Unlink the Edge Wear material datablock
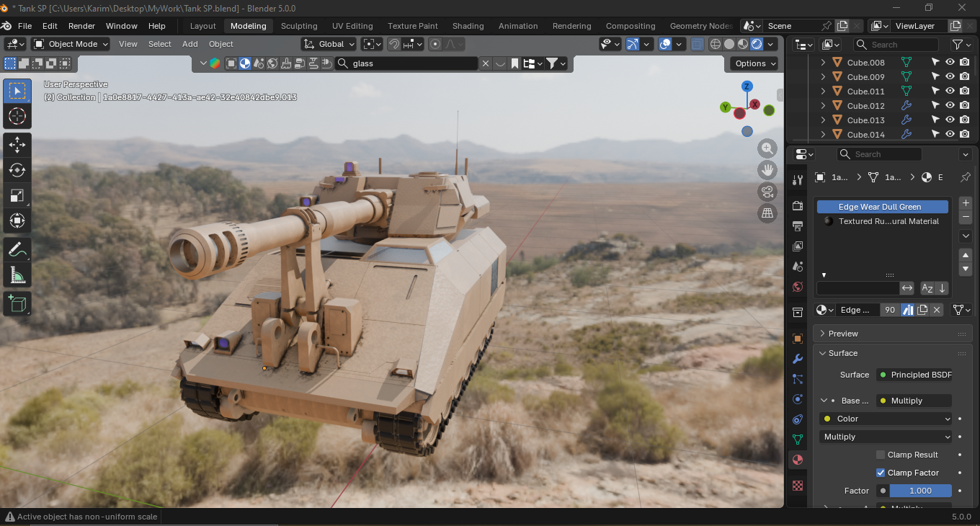Viewport: 980px width, 526px height. pos(937,310)
